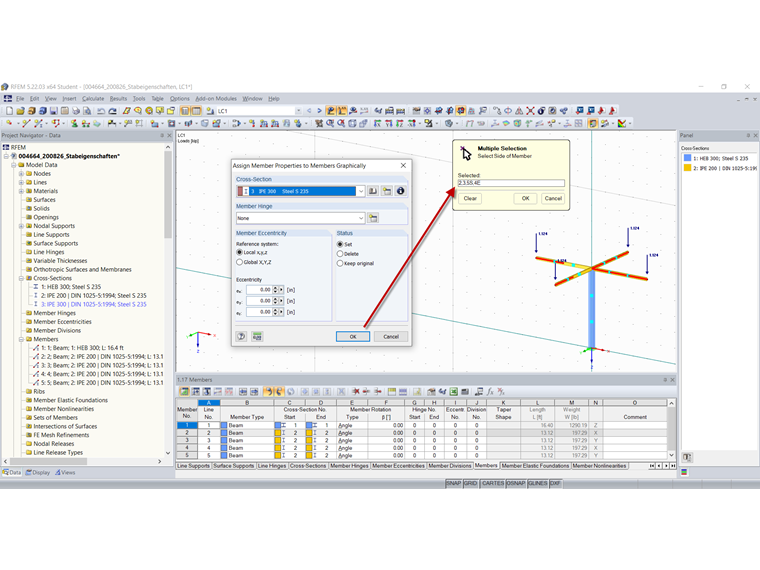Screen dimensions: 760x570
Task: Click the color scale results icon
Action: click(622, 124)
